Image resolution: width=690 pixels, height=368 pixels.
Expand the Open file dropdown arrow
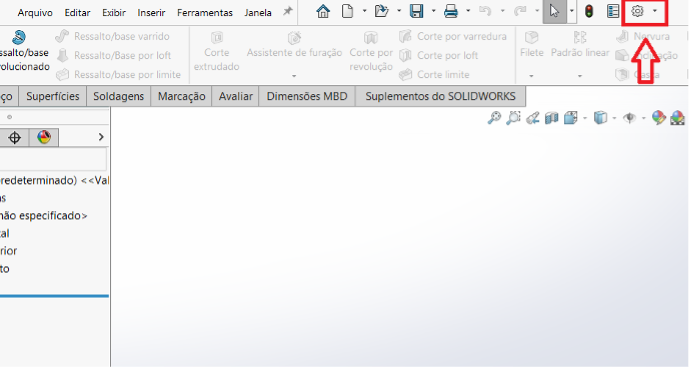(399, 11)
